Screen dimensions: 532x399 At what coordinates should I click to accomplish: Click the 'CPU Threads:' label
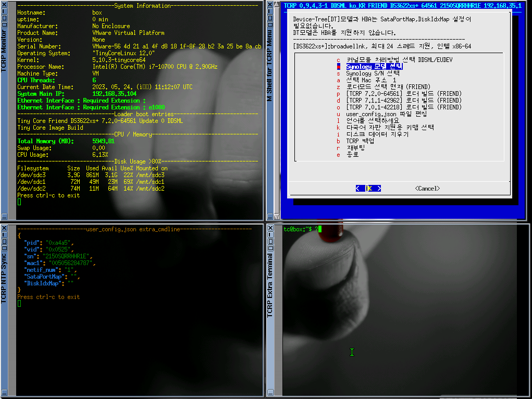click(36, 80)
